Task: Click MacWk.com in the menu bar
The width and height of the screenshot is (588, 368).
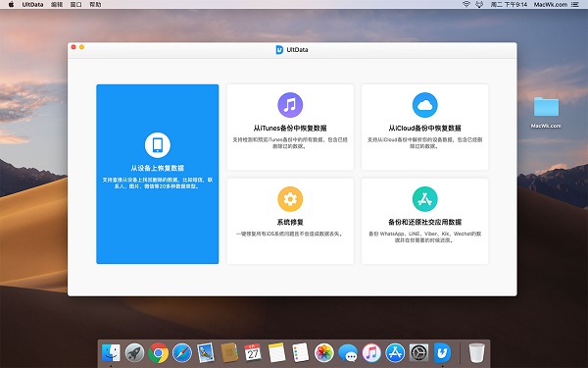Action: pos(551,5)
